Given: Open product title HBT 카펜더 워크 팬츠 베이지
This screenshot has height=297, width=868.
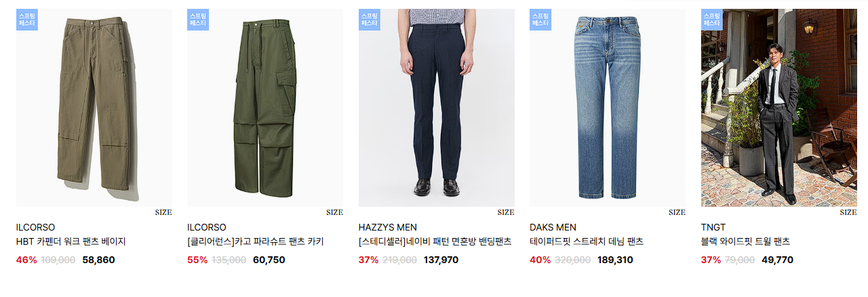Looking at the screenshot, I should [x=71, y=241].
